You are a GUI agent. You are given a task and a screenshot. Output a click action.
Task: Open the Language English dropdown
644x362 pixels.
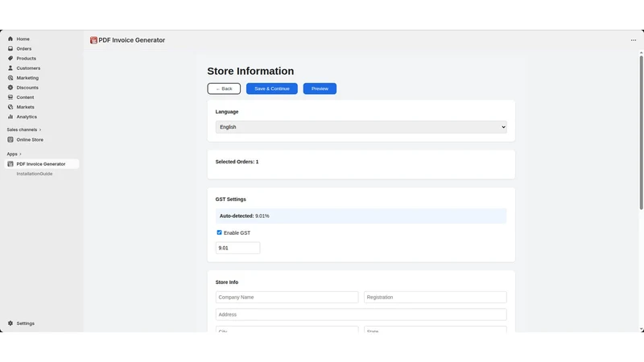361,127
